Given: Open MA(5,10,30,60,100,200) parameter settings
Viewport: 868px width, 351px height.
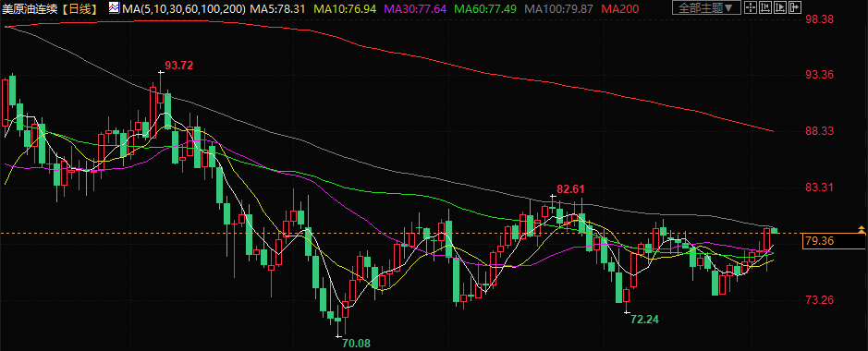Looking at the screenshot, I should coord(183,8).
